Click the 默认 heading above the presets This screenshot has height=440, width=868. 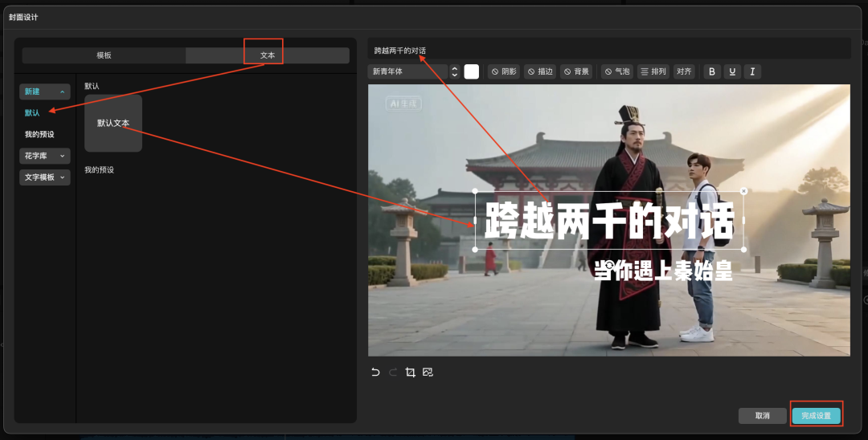click(x=92, y=86)
